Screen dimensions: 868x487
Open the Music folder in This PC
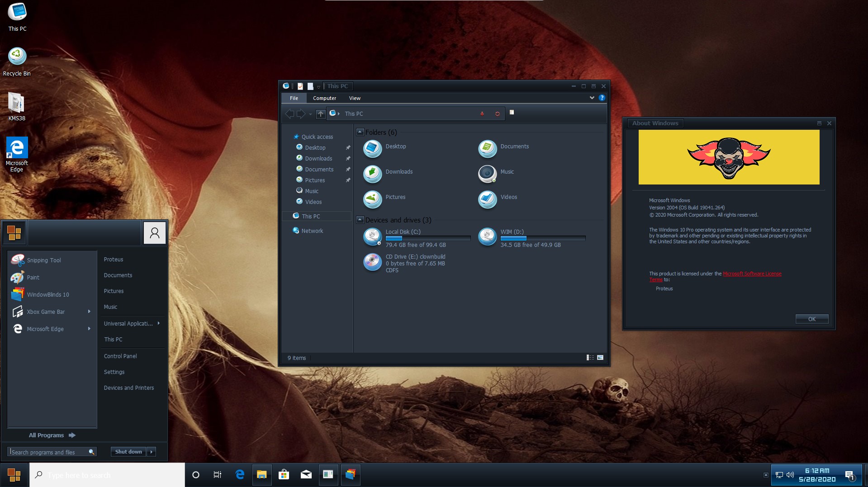(497, 174)
